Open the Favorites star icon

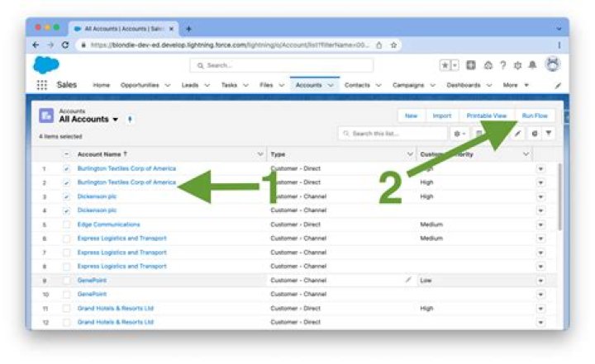[x=445, y=65]
